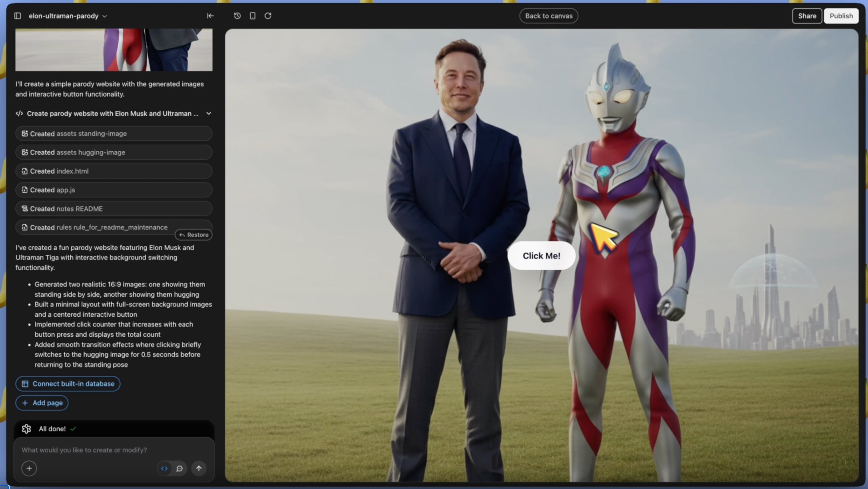Click Connect built-in database button
Viewport: 868px width, 489px height.
click(68, 383)
